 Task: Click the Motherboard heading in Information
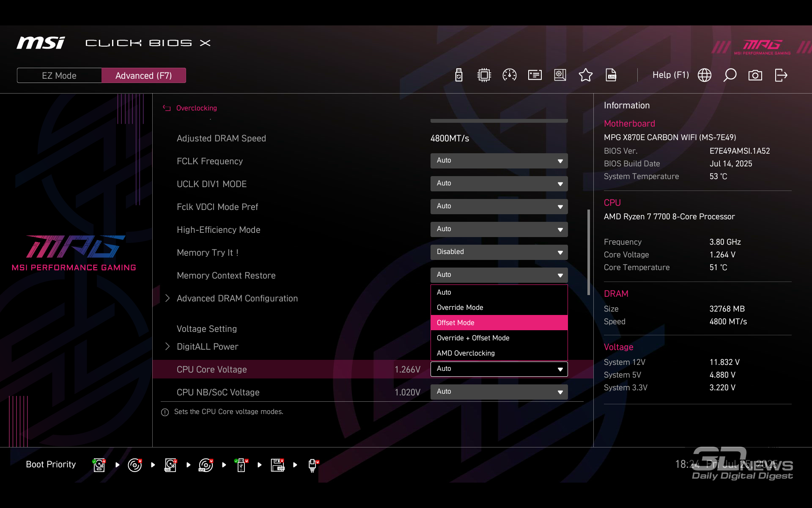click(629, 124)
